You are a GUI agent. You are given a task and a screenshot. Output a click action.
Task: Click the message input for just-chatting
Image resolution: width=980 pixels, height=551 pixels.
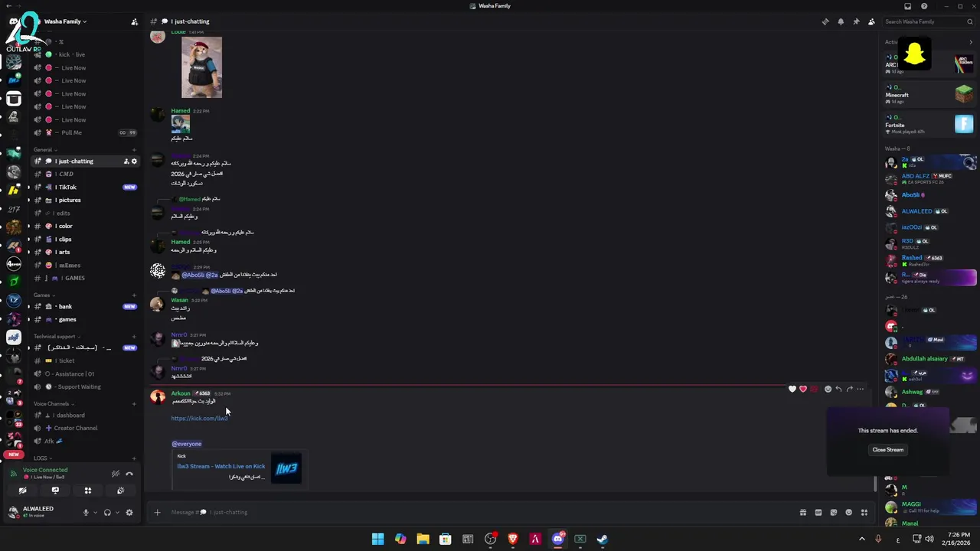[475, 512]
